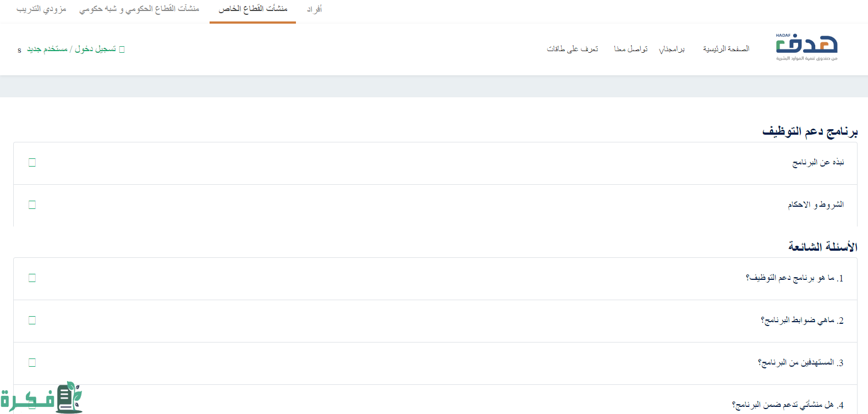Click the مستخدم جديد new user link

click(x=47, y=49)
